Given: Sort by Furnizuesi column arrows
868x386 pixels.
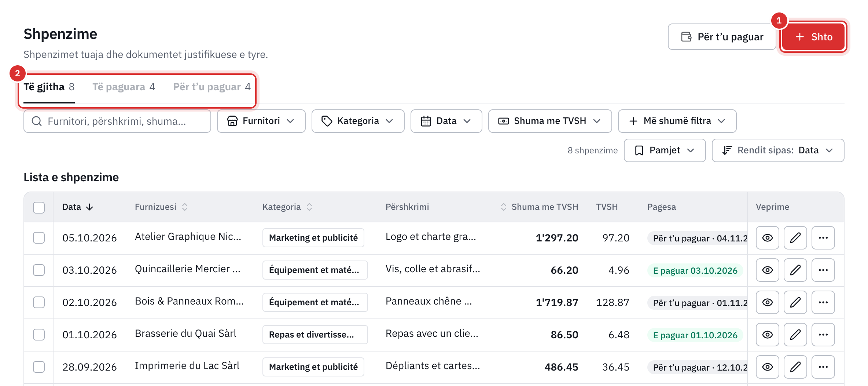Looking at the screenshot, I should click(x=185, y=207).
